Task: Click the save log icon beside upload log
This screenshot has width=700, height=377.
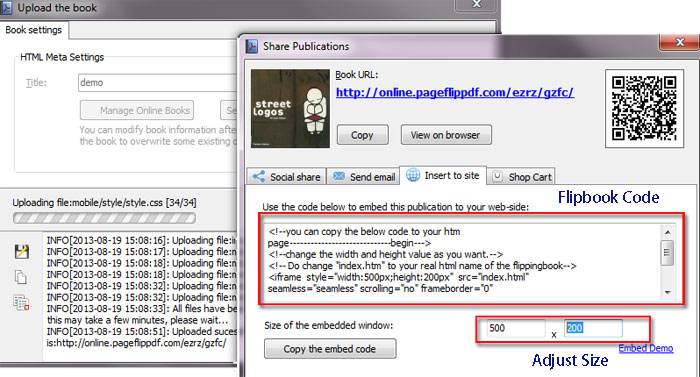Action: coord(21,251)
